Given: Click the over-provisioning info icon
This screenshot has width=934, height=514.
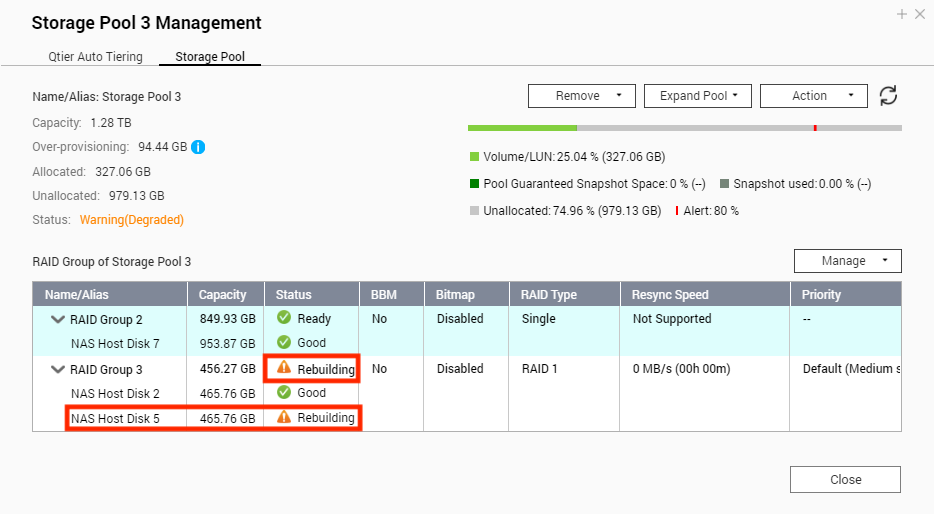Looking at the screenshot, I should [198, 147].
